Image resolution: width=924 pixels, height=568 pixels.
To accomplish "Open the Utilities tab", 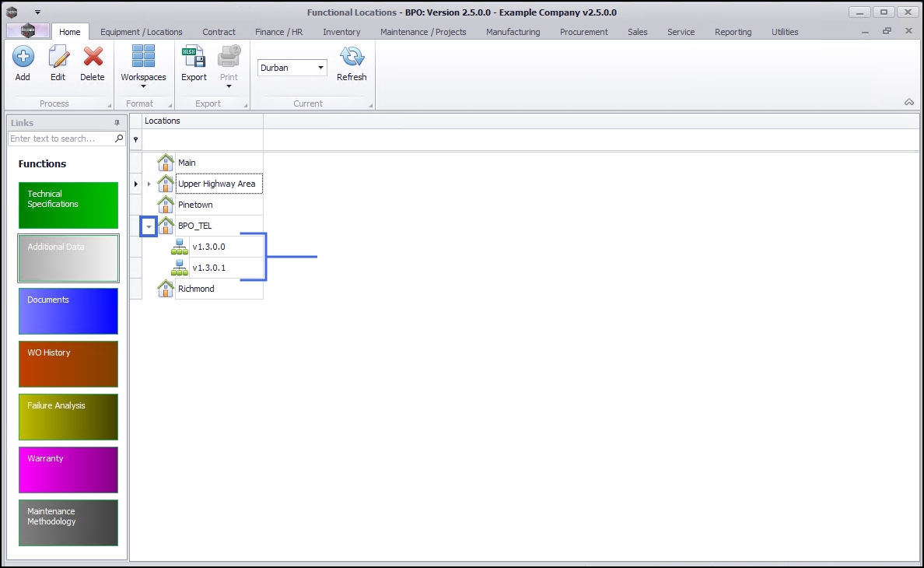I will [785, 32].
